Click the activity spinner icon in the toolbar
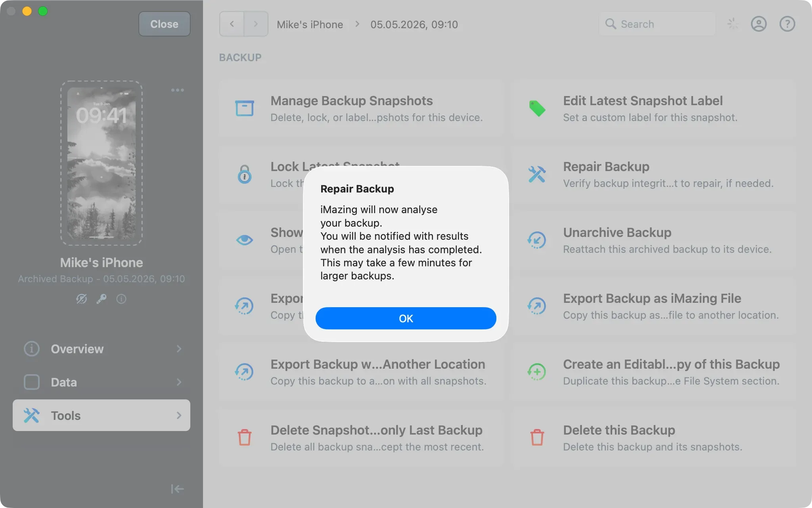The image size is (812, 508). click(x=733, y=24)
